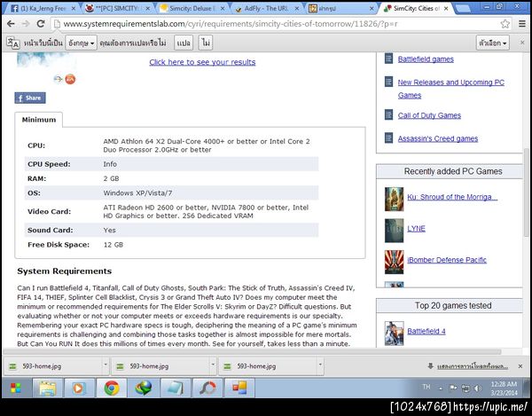Open the Chrome menu icon

[522, 24]
